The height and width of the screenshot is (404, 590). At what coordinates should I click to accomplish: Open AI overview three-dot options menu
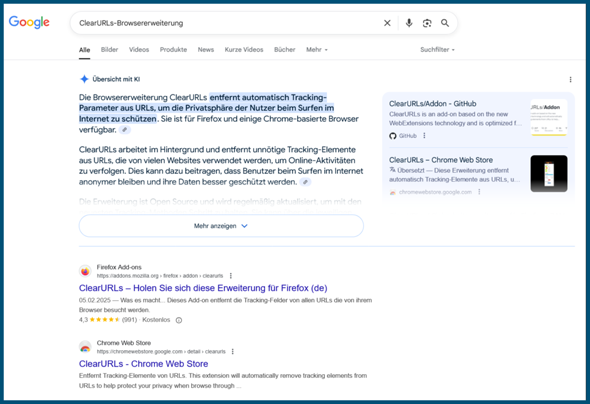(570, 79)
